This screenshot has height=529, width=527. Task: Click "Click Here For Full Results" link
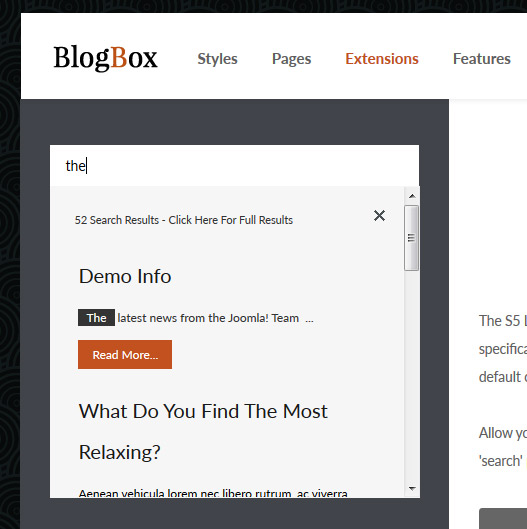click(230, 220)
